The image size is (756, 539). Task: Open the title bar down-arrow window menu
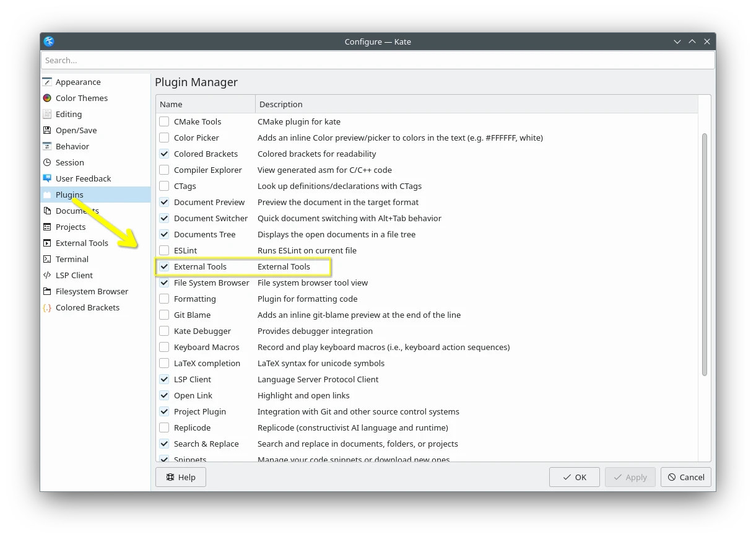coord(677,42)
